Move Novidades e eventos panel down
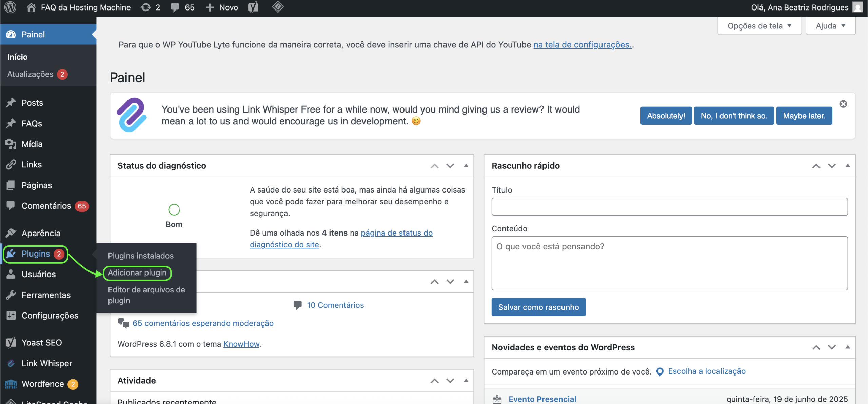Screen dimensions: 868x404 click(x=832, y=347)
